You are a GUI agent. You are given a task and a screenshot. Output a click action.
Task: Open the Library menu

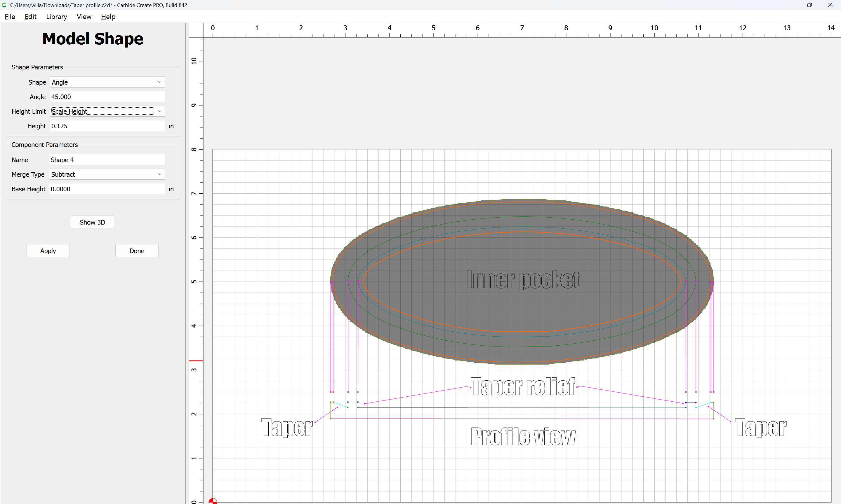pyautogui.click(x=56, y=17)
